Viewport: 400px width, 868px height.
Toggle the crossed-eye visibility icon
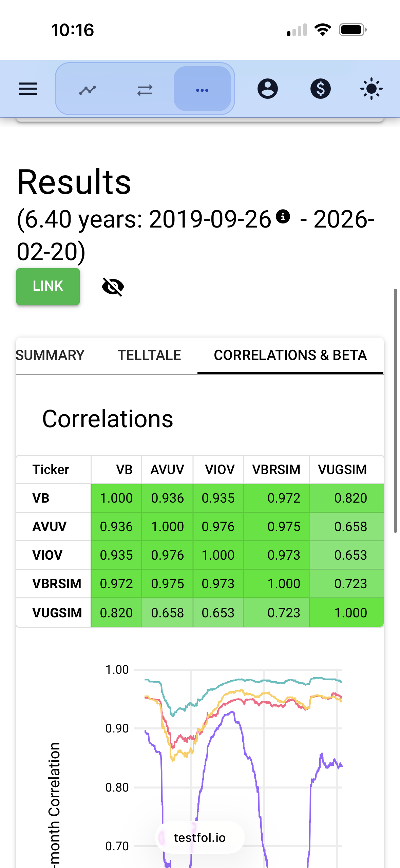pos(113,287)
